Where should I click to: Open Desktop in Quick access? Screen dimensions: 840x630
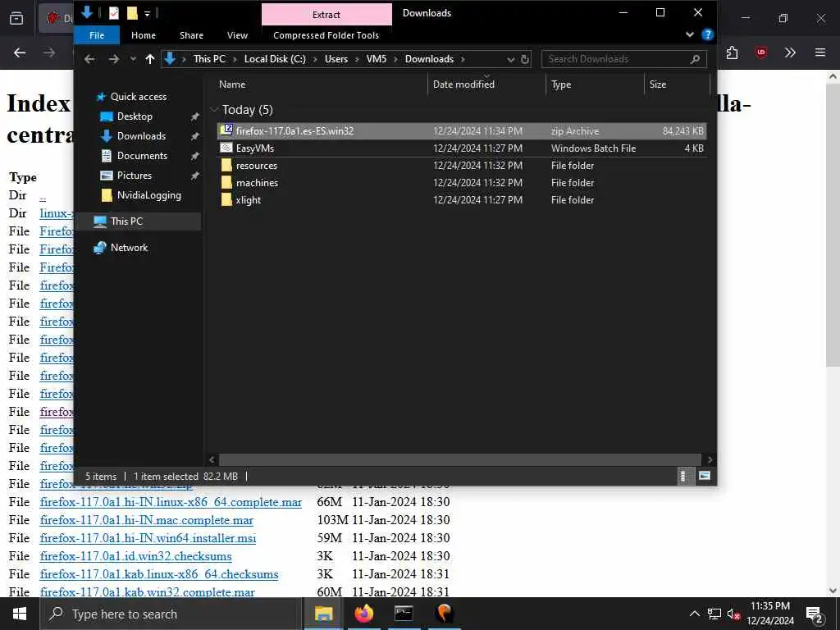(x=135, y=116)
